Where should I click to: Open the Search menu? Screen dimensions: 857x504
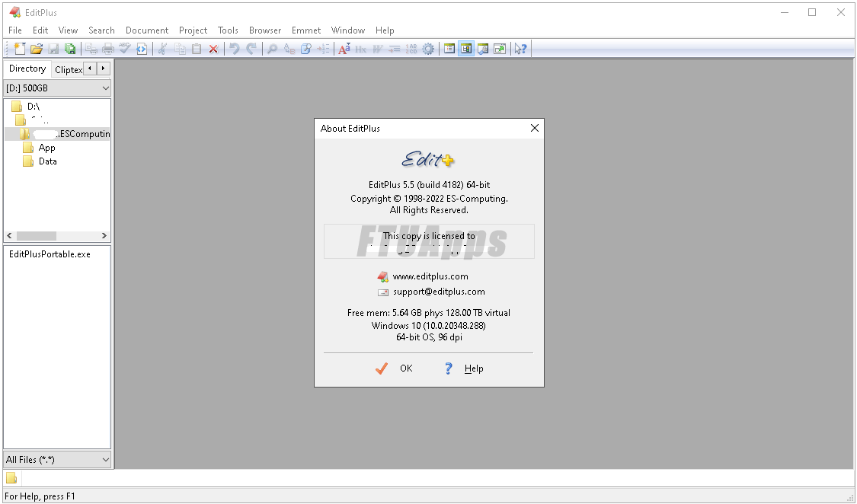coord(101,30)
